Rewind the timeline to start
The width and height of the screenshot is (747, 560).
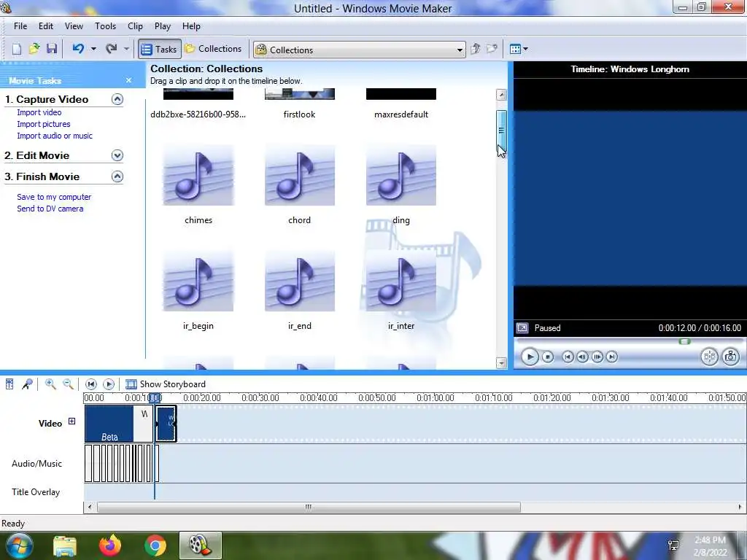tap(91, 384)
